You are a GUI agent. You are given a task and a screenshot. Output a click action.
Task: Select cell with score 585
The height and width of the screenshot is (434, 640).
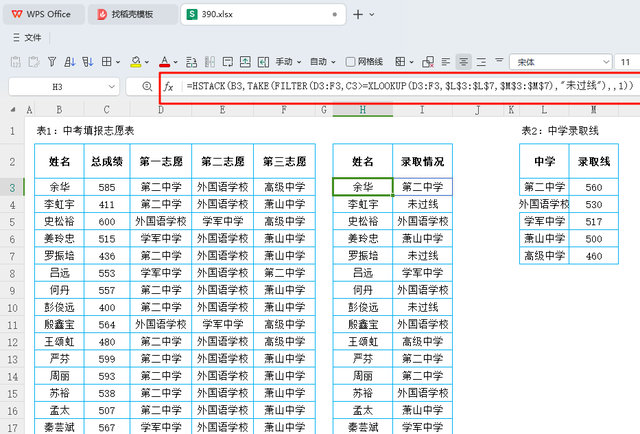point(107,187)
